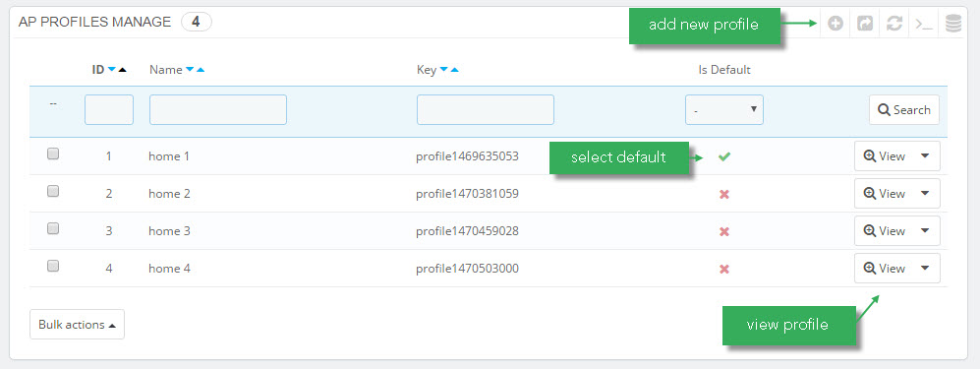Click the export share-arrow icon in header
Screen dimensions: 980x369
[864, 24]
